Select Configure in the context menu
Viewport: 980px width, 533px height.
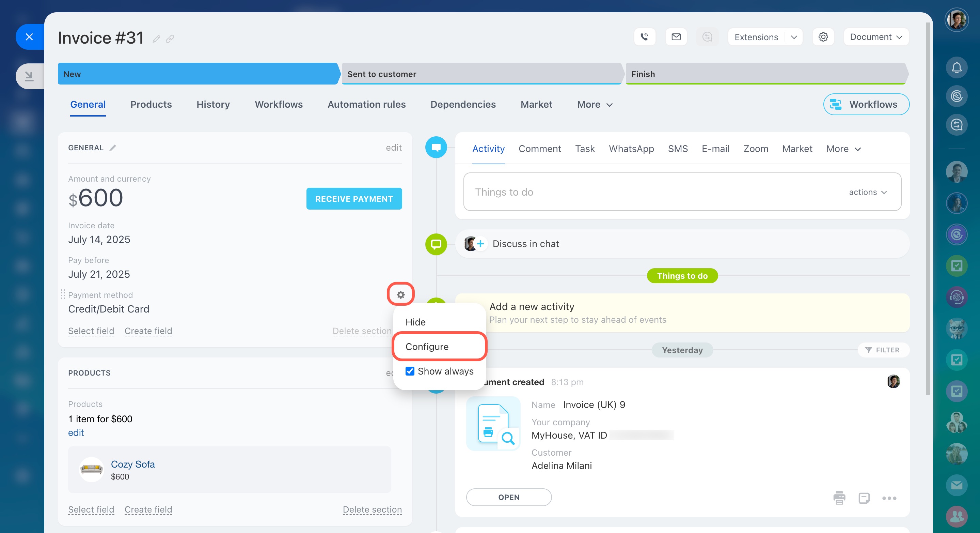coord(427,347)
